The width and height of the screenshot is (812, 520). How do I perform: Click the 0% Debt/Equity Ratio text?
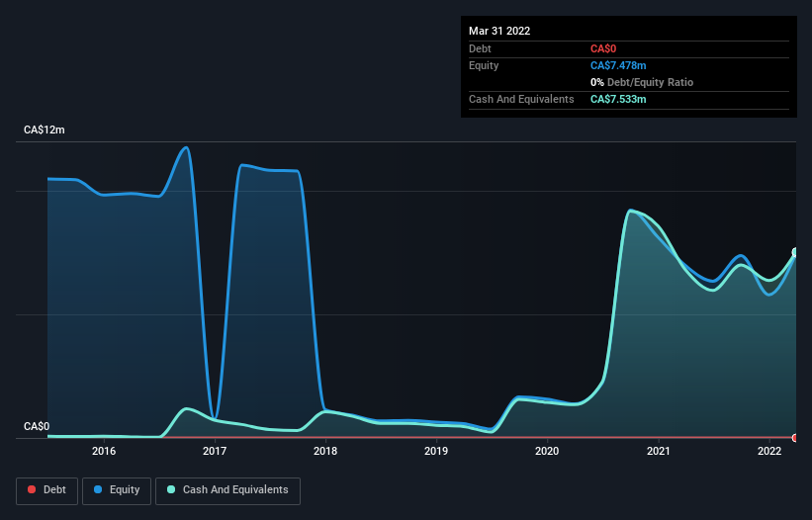pyautogui.click(x=642, y=82)
